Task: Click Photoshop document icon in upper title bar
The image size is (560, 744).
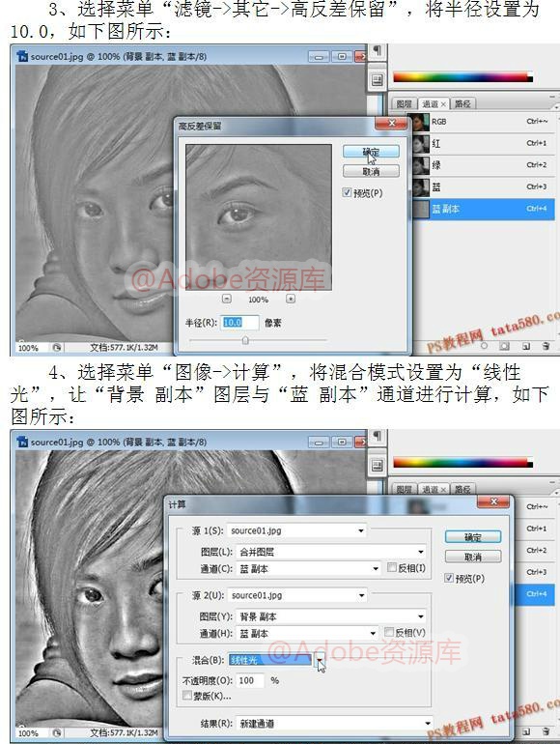Action: [x=22, y=56]
